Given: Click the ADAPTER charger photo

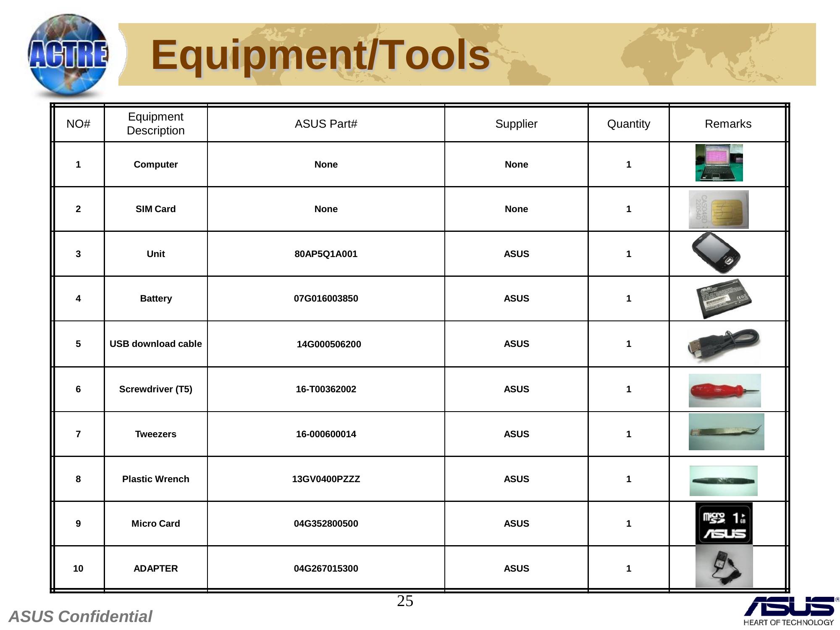Looking at the screenshot, I should (724, 567).
